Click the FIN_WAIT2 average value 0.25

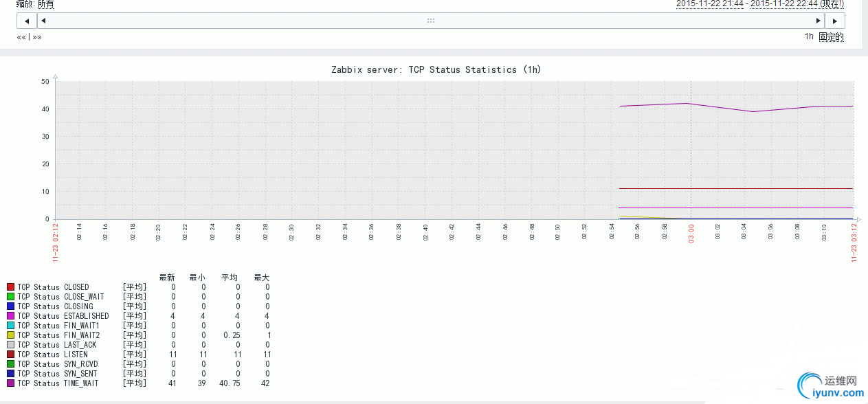[232, 335]
